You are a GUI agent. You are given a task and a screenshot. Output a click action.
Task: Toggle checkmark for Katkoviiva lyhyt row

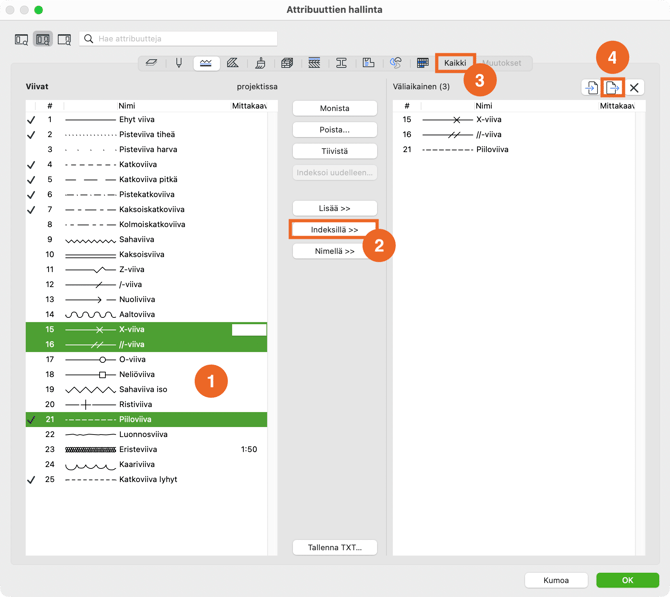32,480
